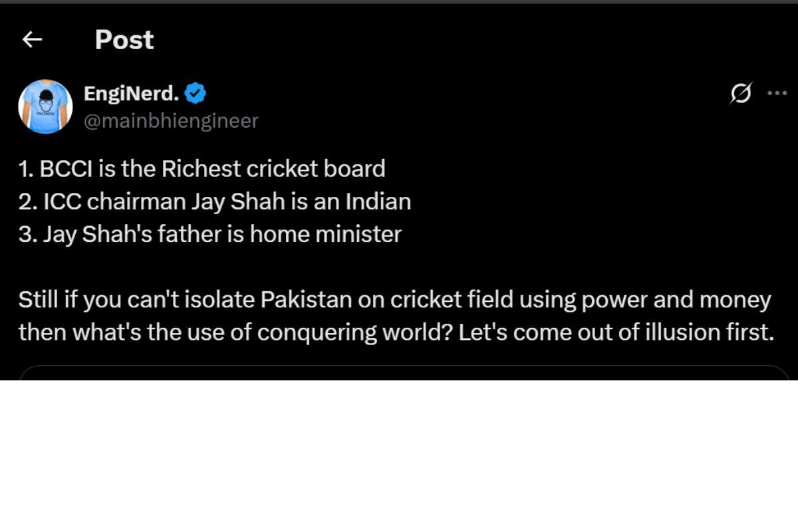Viewport: 798px width, 532px height.
Task: Click the verification checkmark next to EngiNerd
Action: [x=195, y=93]
